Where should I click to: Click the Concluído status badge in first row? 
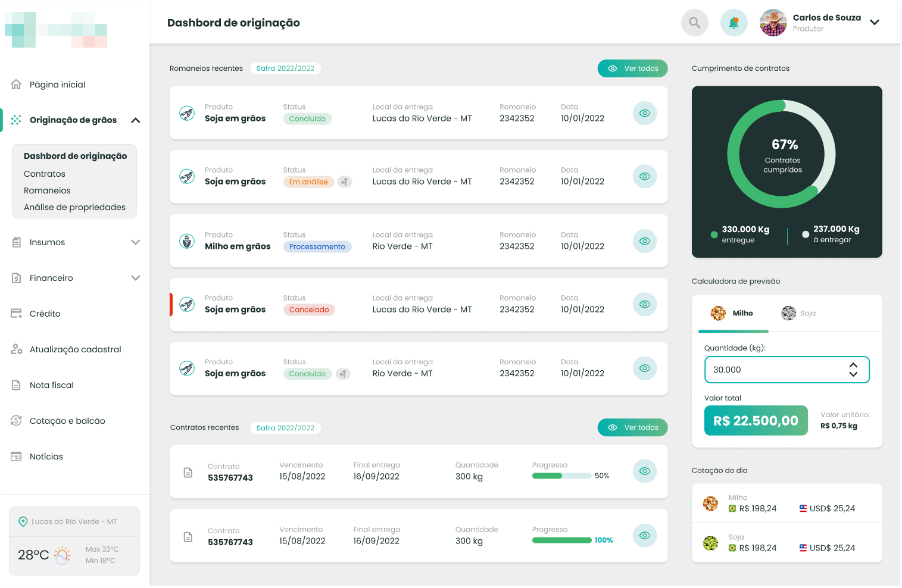(x=307, y=118)
